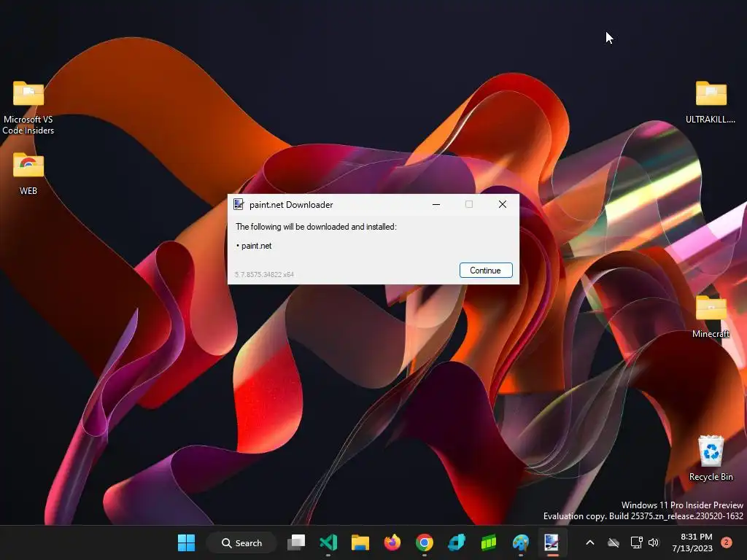This screenshot has width=747, height=560.
Task: Close the paint.net Downloader dialog
Action: [502, 204]
